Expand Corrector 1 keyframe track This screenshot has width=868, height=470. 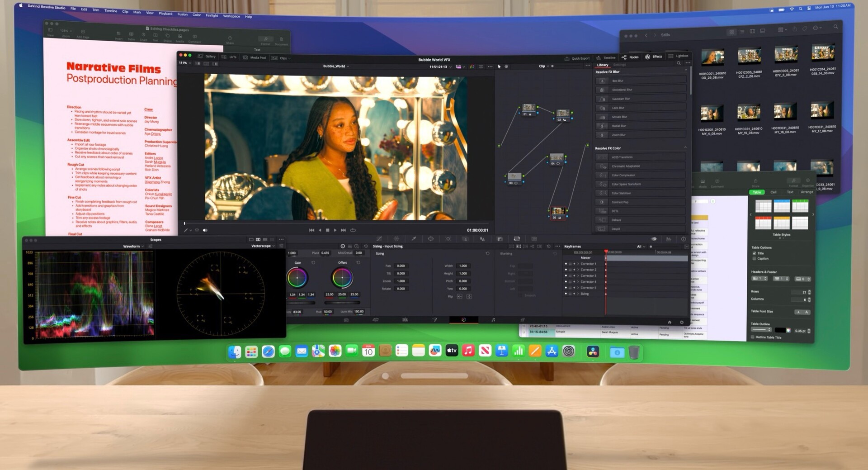coord(578,263)
